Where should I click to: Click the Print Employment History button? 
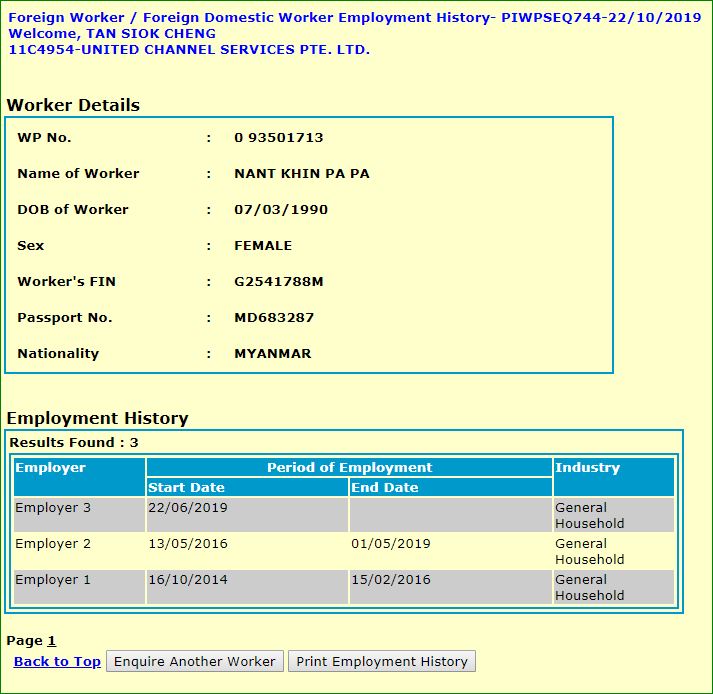(x=381, y=662)
